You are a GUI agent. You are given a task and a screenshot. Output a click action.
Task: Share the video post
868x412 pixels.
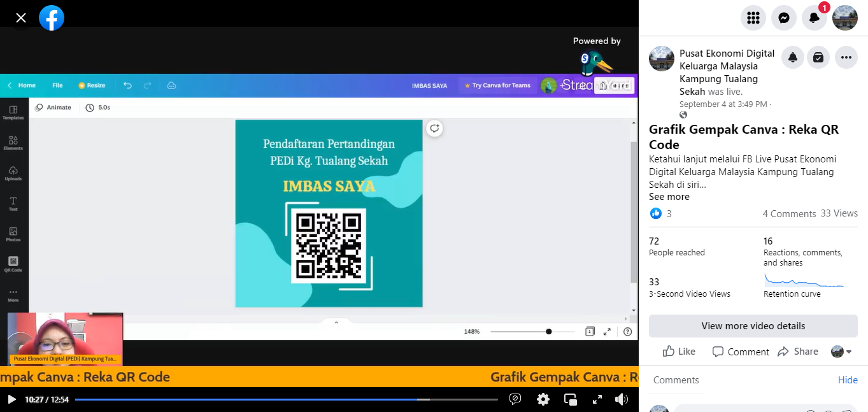tap(798, 352)
